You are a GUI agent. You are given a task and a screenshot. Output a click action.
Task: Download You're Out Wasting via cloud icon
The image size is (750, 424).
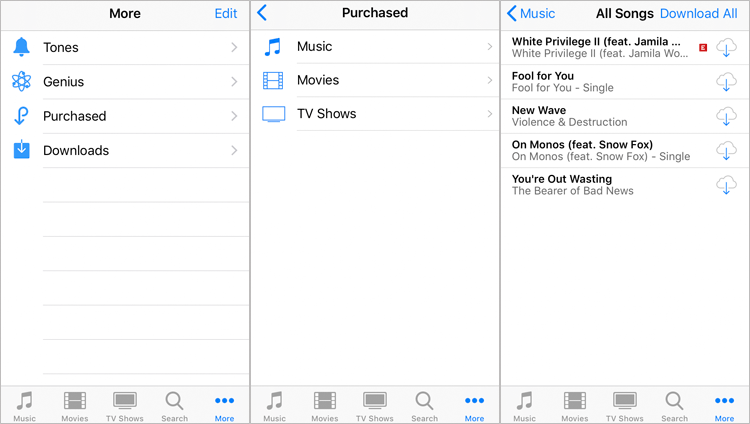[x=726, y=185]
